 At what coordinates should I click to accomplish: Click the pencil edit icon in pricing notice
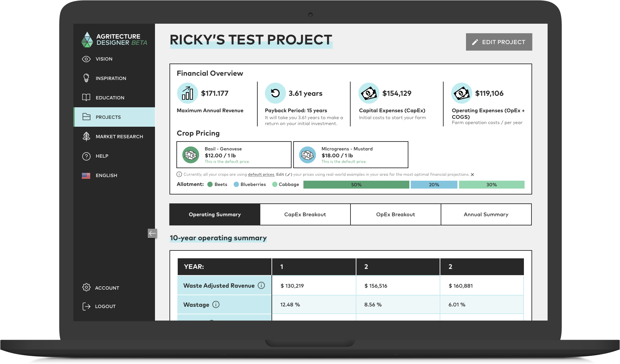click(289, 175)
